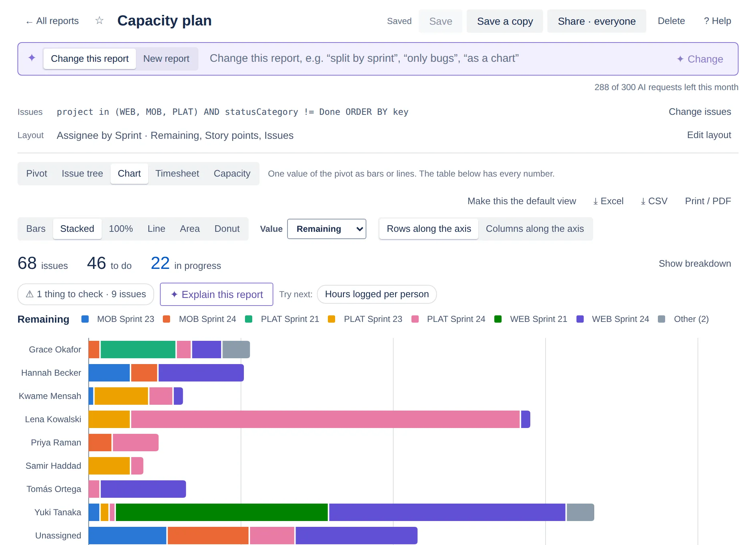This screenshot has width=756, height=545.
Task: Choose the Bars chart type
Action: 36,229
